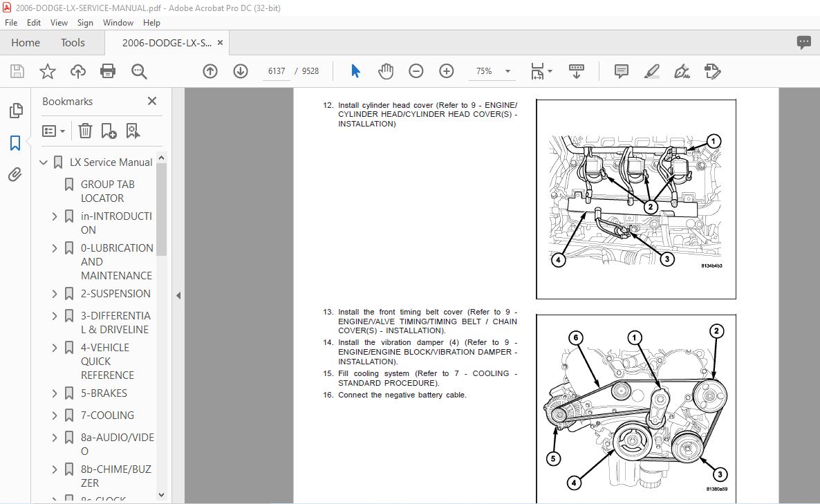Click the 'Bookmarks' panel title

pos(68,102)
